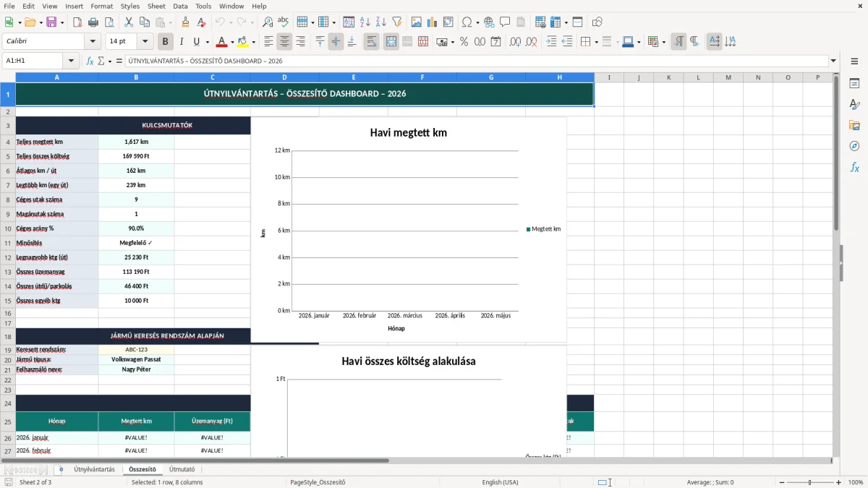Screen dimensions: 868x488
Task: Open the sidebar Gallery icon
Action: click(854, 126)
